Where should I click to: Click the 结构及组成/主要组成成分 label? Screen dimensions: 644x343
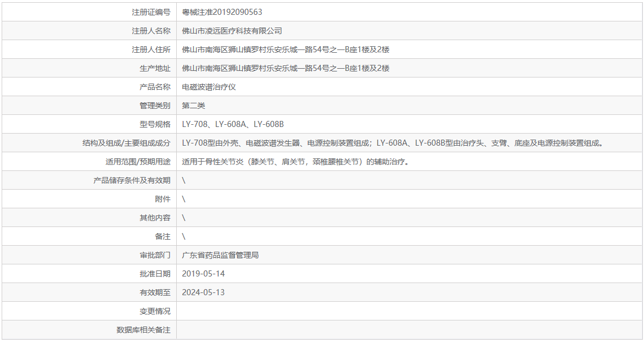[127, 142]
